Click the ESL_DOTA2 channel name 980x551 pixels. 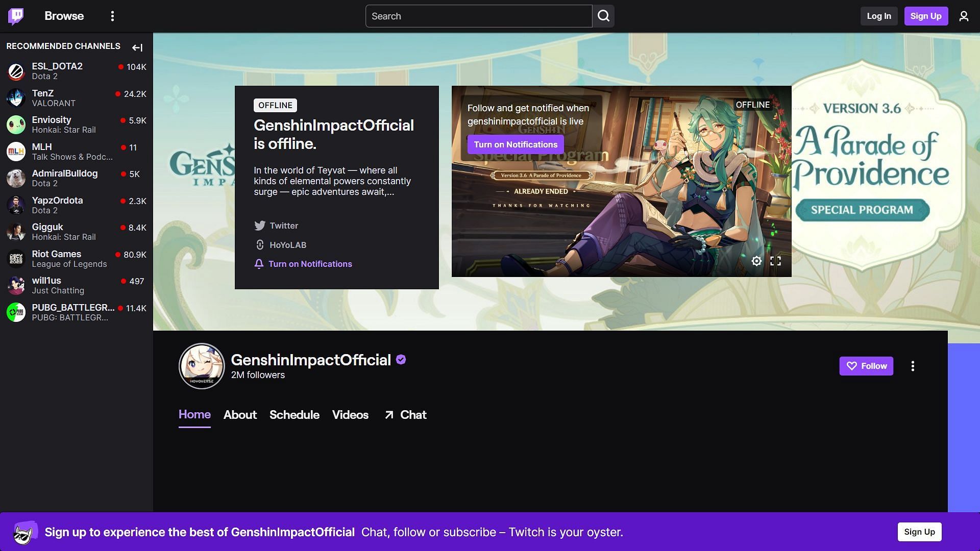click(x=57, y=66)
